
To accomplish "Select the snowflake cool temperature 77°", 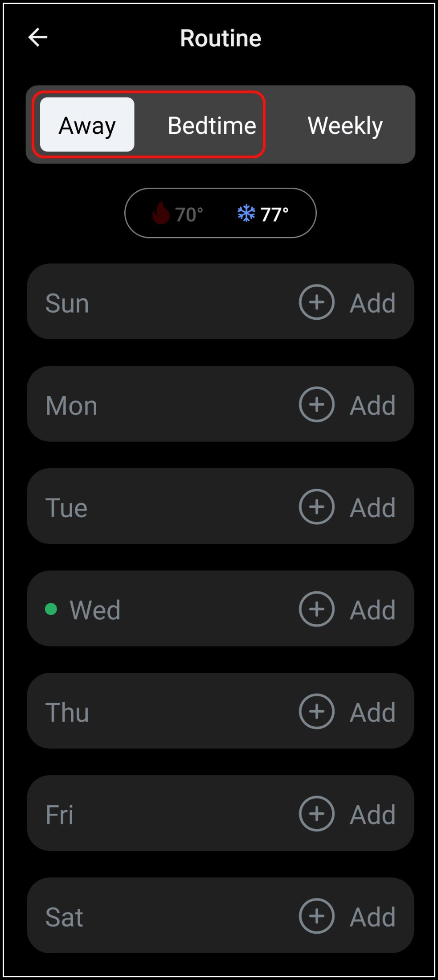I will coord(263,214).
